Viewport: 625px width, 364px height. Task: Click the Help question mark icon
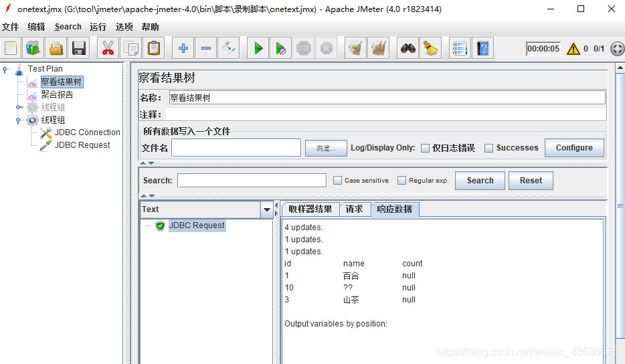pyautogui.click(x=482, y=48)
